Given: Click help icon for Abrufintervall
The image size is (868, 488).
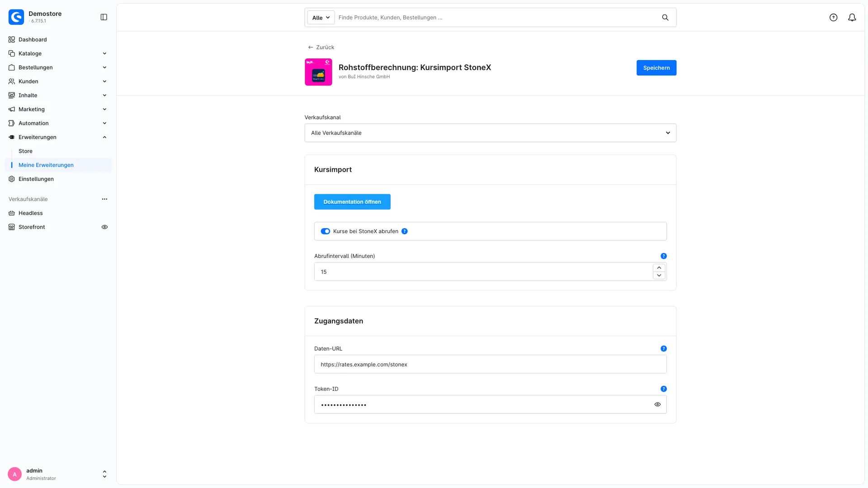Looking at the screenshot, I should pos(664,256).
